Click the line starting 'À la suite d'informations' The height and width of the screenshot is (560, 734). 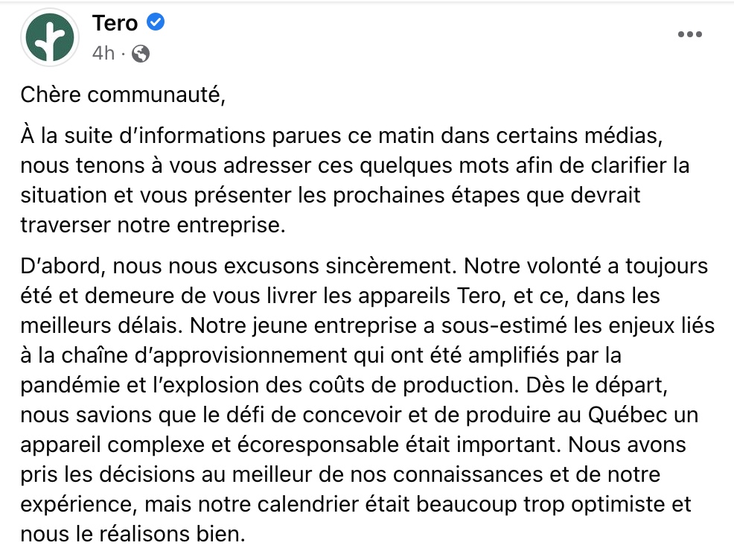(342, 136)
